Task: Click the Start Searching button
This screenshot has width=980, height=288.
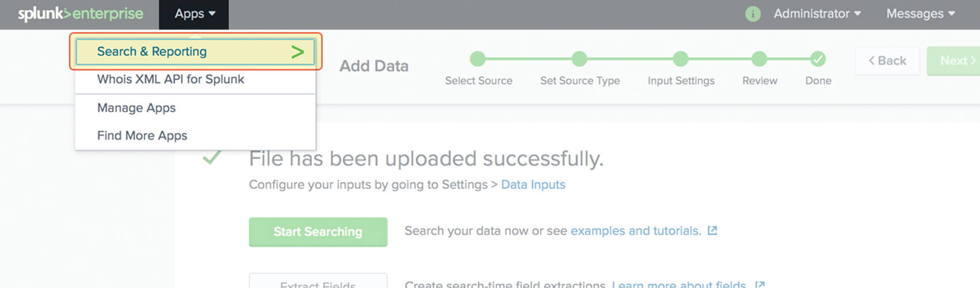Action: (x=318, y=232)
